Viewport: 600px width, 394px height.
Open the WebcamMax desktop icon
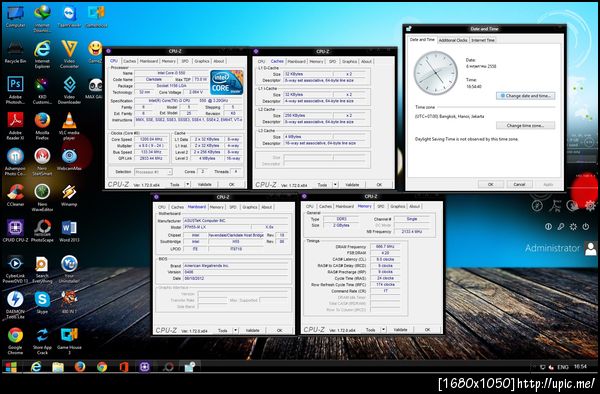[x=69, y=159]
